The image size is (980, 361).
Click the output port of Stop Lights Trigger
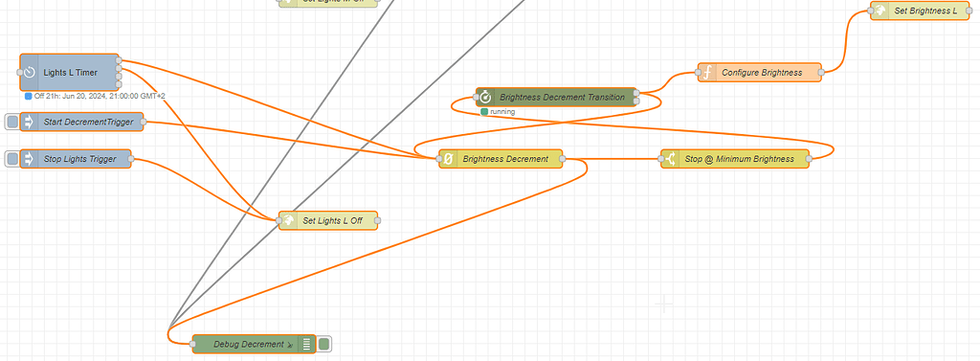tap(130, 159)
